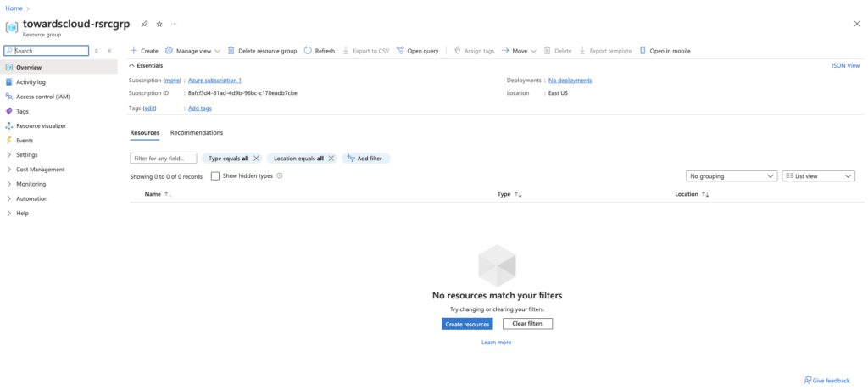Click the Tags edit link
The width and height of the screenshot is (868, 390).
[x=149, y=108]
